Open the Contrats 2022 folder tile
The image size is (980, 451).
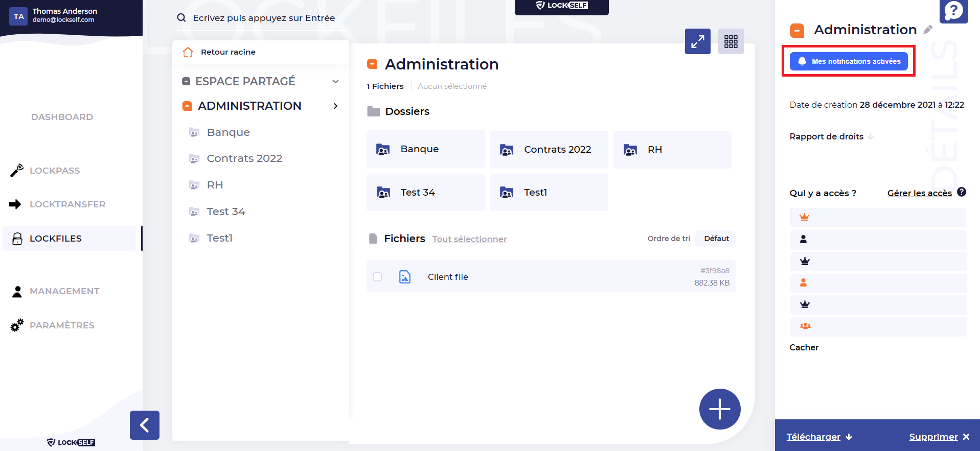click(549, 150)
